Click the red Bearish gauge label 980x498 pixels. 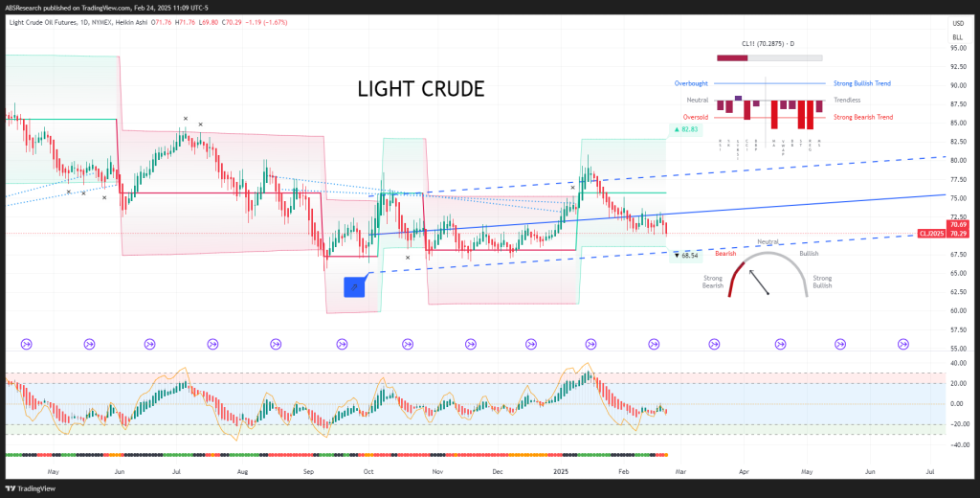click(725, 254)
